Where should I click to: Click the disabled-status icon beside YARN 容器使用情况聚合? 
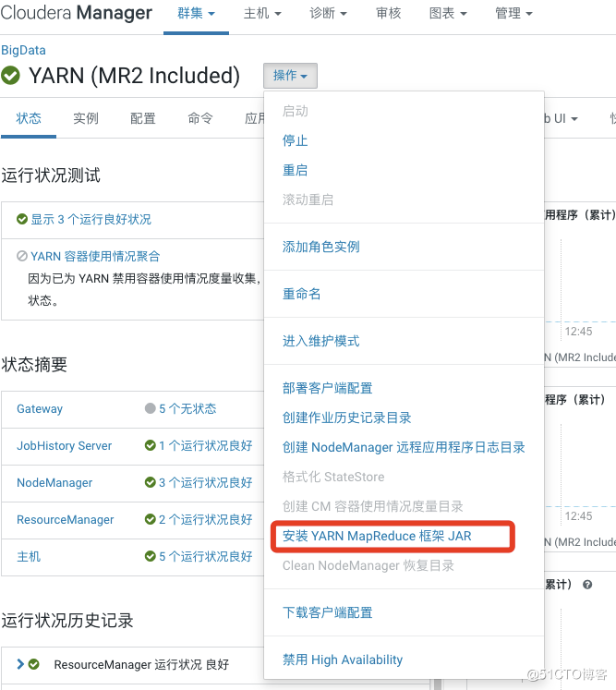[x=22, y=256]
